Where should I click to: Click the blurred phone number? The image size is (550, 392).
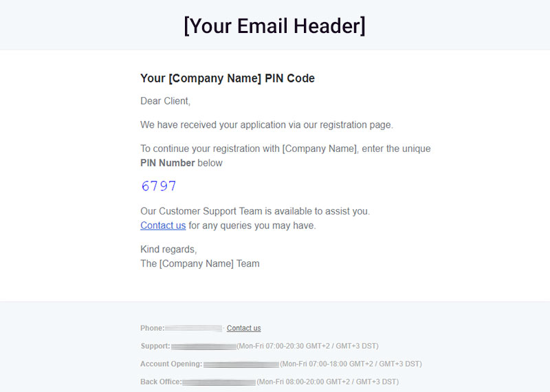click(x=194, y=328)
